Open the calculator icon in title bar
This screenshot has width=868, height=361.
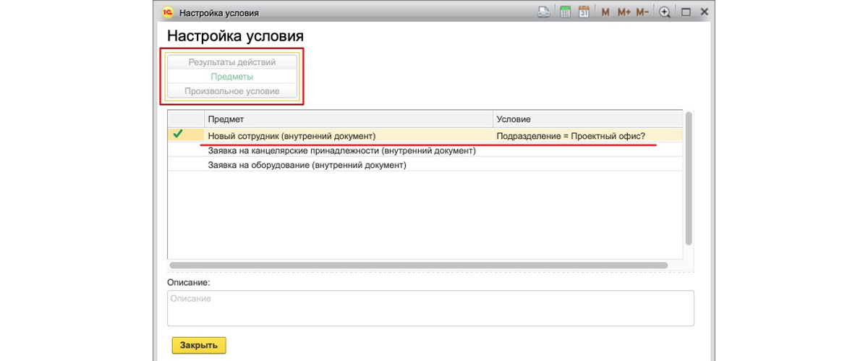[566, 12]
